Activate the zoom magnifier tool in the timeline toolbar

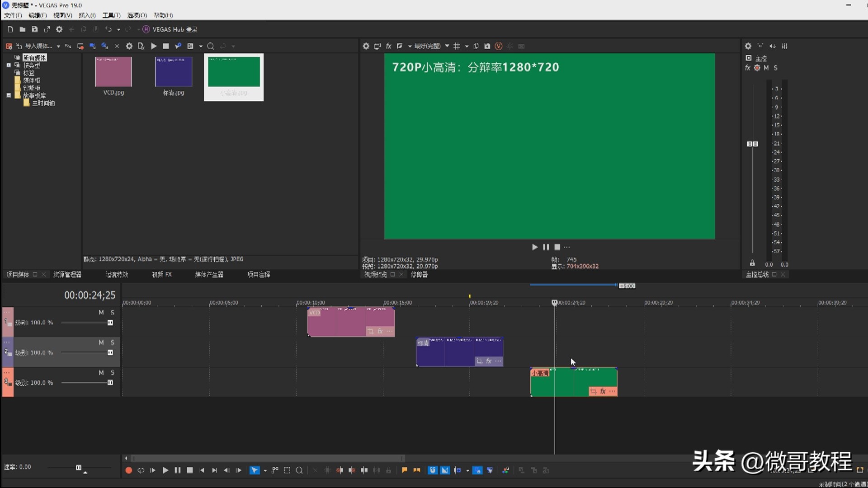pyautogui.click(x=299, y=470)
